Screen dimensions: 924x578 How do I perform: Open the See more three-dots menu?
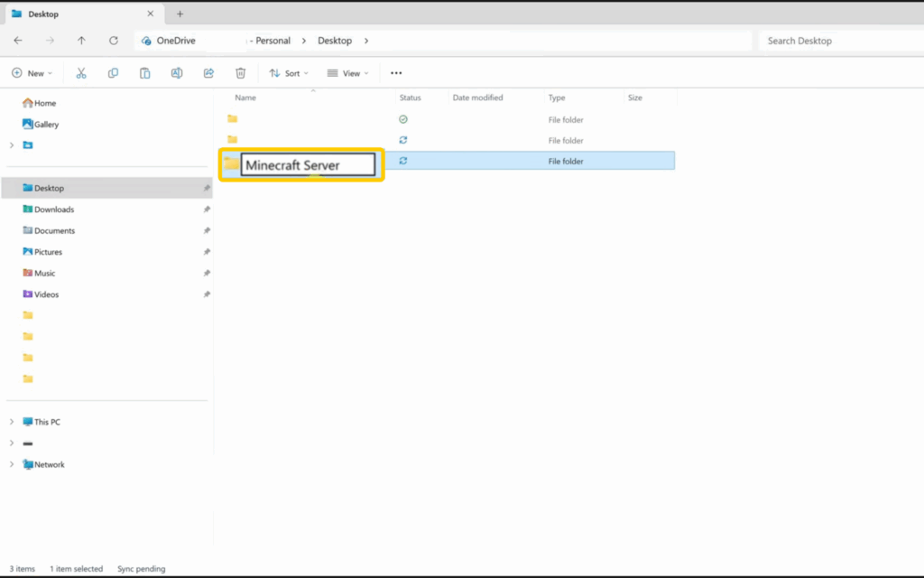[x=396, y=73]
